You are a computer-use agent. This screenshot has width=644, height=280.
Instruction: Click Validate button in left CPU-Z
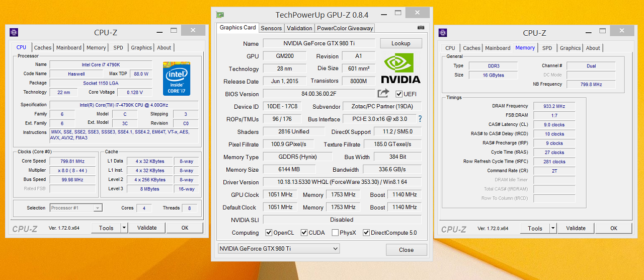147,228
